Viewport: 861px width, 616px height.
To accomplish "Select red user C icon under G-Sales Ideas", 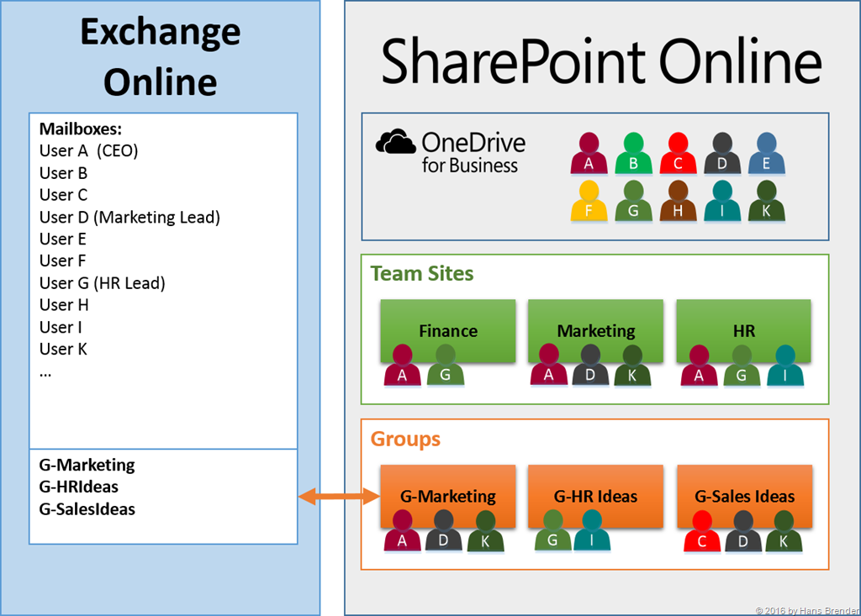I will [x=702, y=531].
